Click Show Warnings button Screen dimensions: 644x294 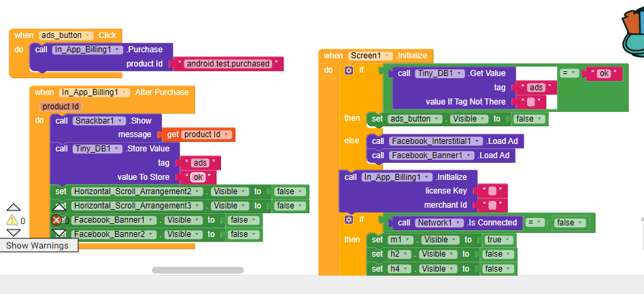pos(39,246)
